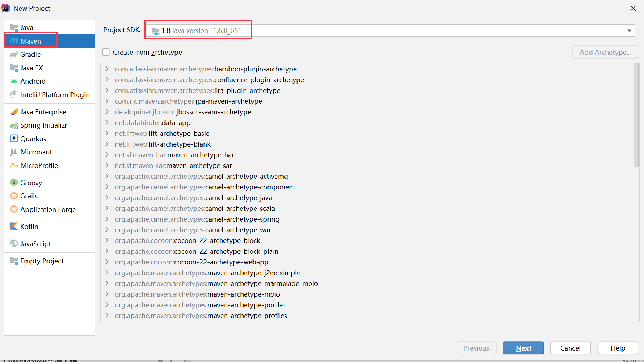Select Java Enterprise project type

coord(49,112)
